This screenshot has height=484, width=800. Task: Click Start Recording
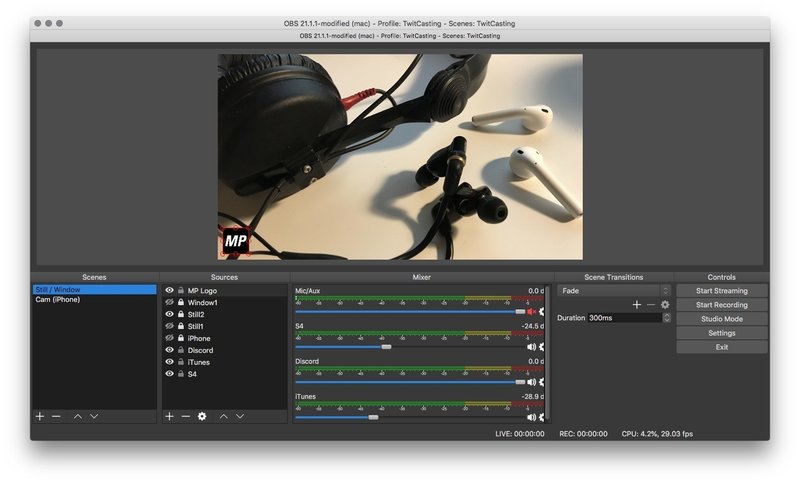(721, 304)
